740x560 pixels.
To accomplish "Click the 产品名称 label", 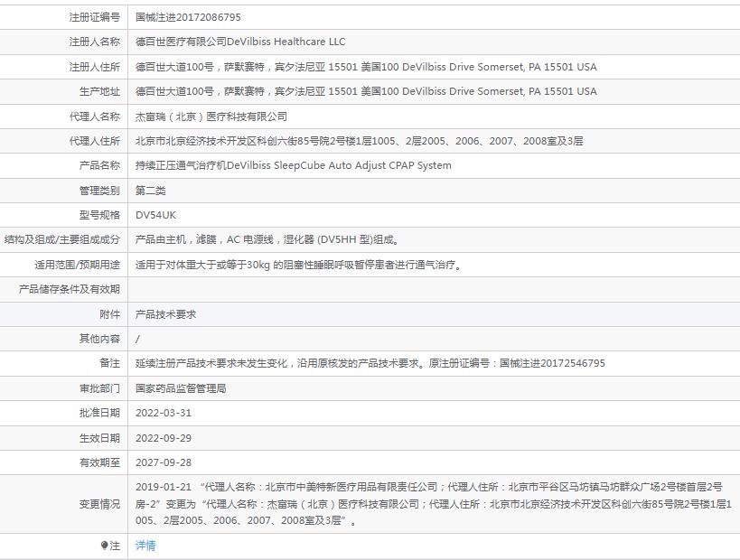I will point(99,165).
